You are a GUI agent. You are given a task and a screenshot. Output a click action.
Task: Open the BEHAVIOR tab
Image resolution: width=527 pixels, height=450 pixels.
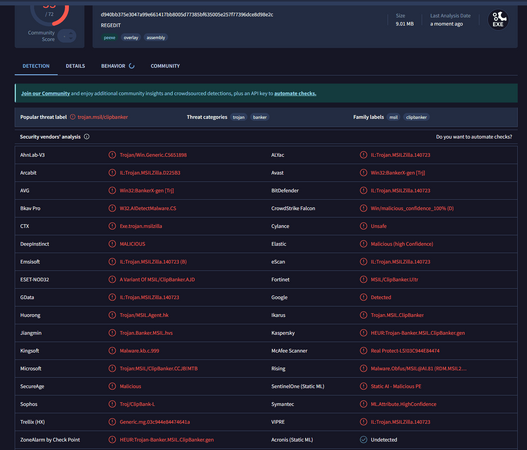[113, 66]
